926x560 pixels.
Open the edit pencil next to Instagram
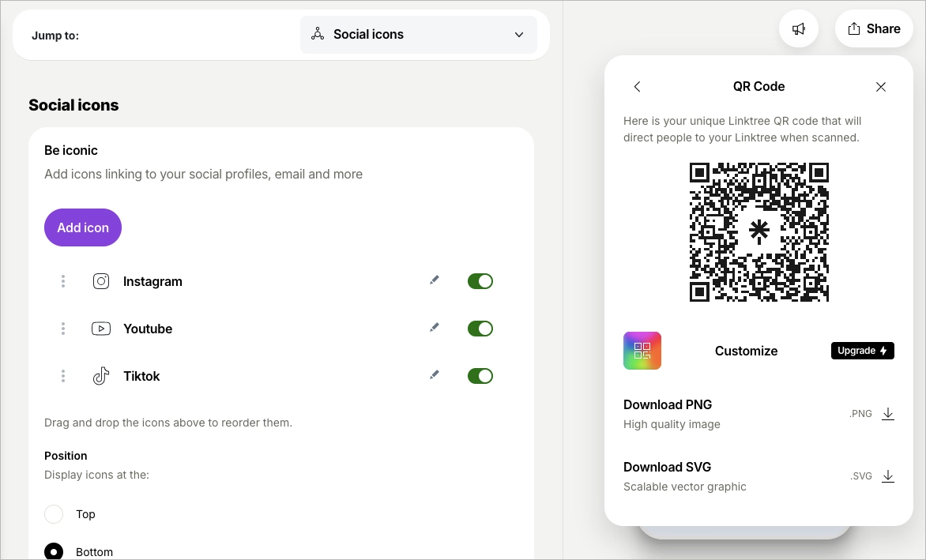click(434, 280)
